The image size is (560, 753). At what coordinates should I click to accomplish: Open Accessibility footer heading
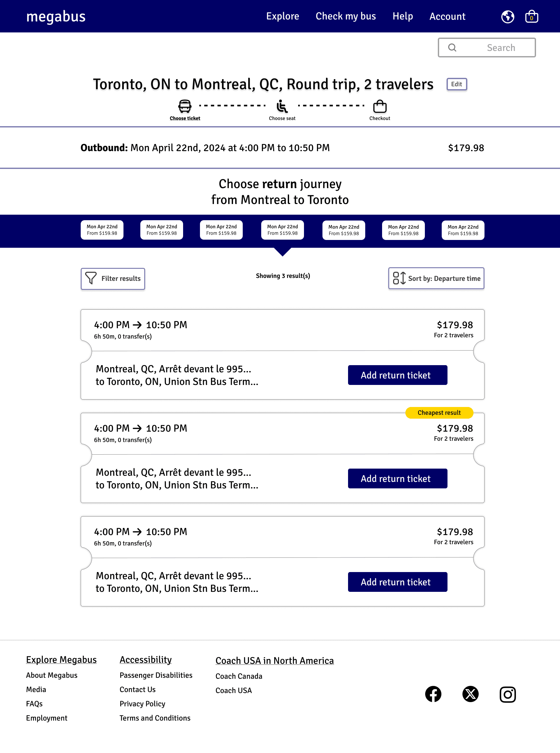[146, 660]
